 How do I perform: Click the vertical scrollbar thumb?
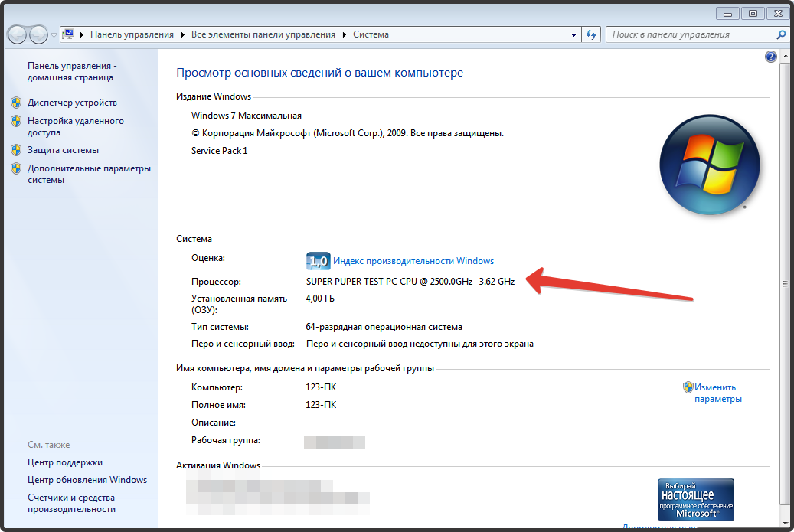[x=786, y=284]
